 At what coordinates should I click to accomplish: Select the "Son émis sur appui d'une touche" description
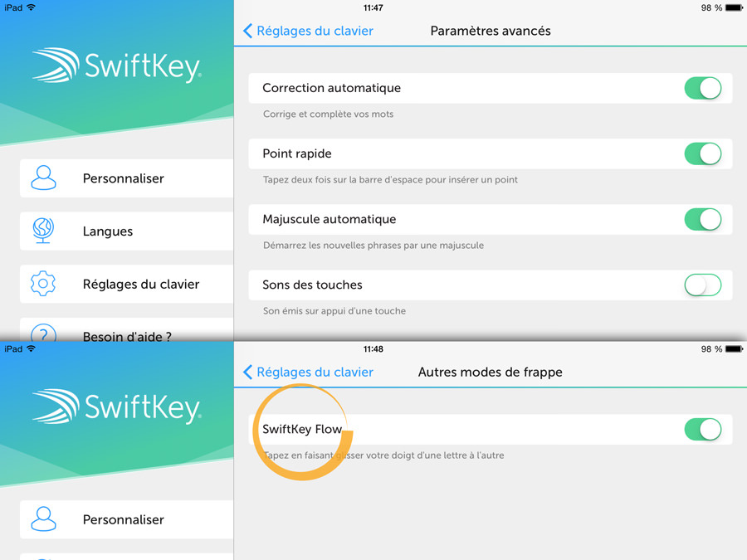334,311
